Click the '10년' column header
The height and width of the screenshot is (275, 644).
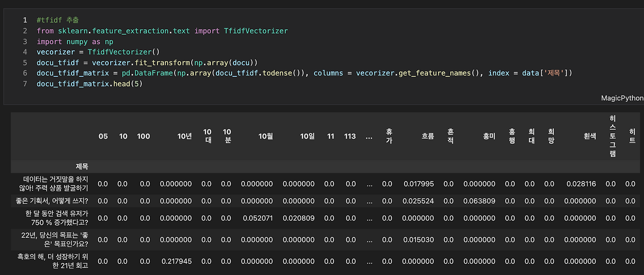pos(185,136)
